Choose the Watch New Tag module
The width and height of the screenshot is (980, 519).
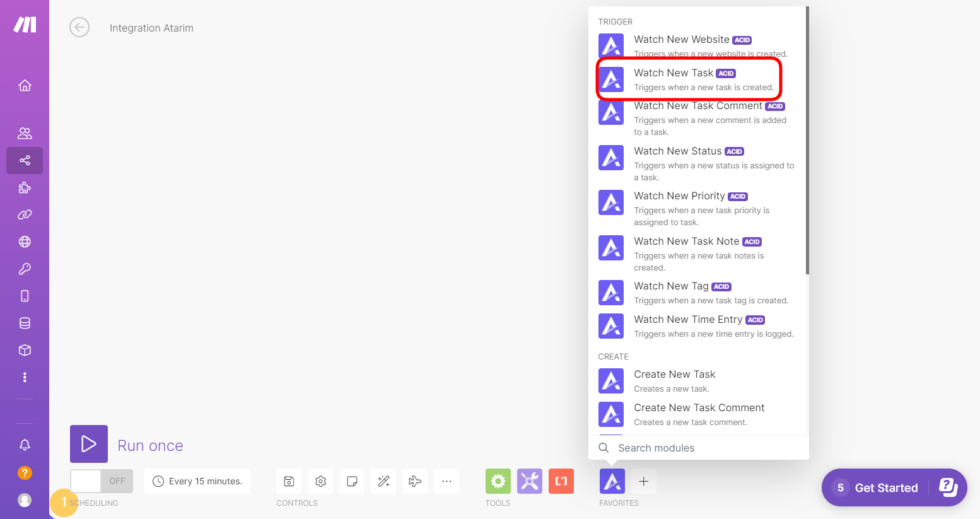pos(697,293)
